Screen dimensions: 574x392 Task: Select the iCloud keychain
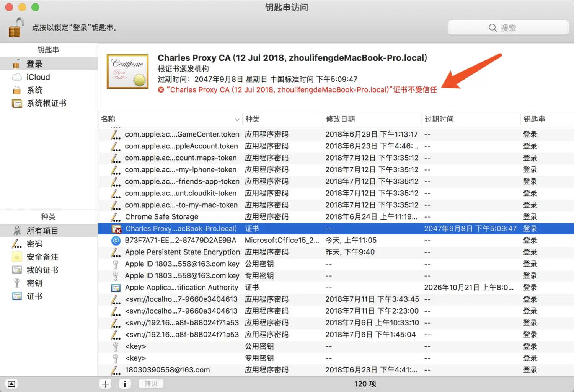click(49, 77)
